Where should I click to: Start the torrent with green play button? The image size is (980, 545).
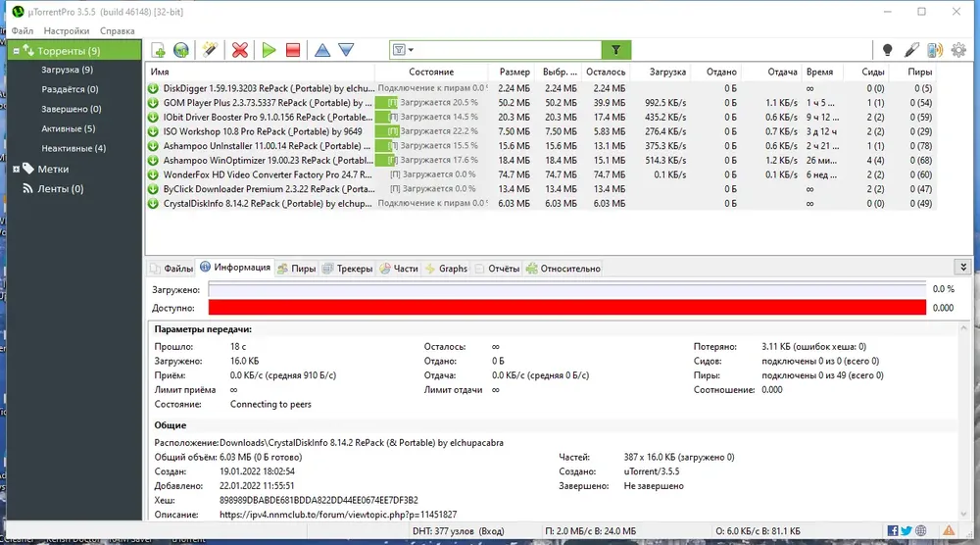pos(269,50)
